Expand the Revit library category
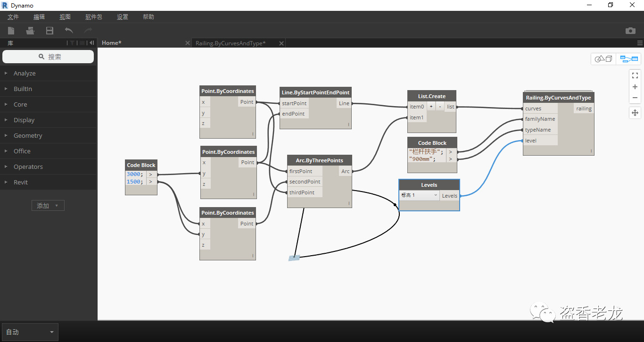This screenshot has width=644, height=342. (48, 182)
